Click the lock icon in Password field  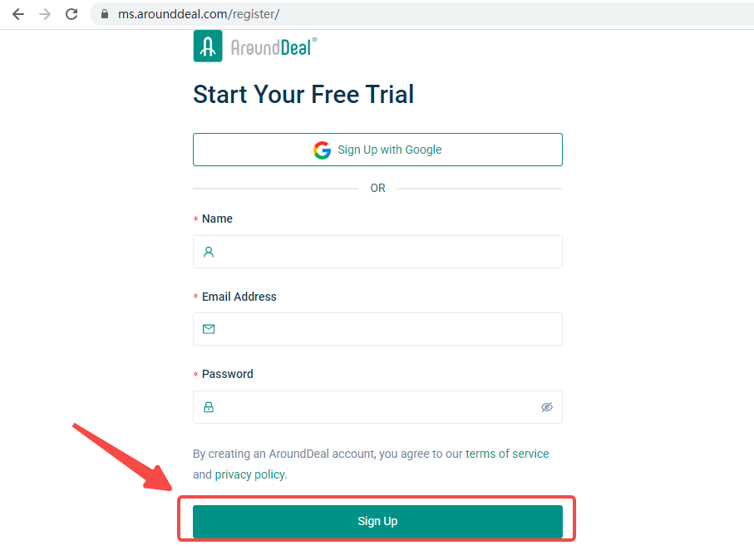[x=209, y=407]
